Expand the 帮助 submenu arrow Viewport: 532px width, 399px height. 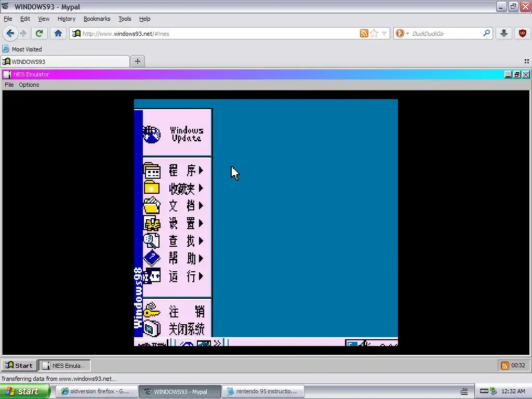(201, 259)
